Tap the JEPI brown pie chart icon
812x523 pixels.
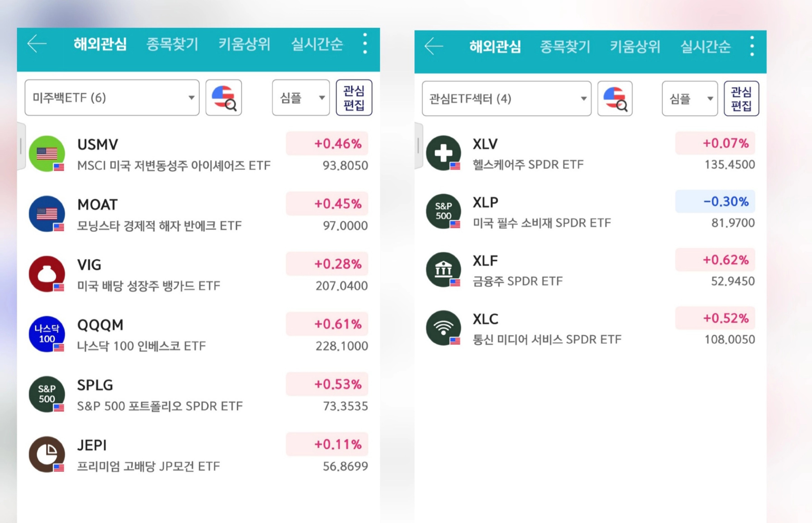tap(47, 454)
